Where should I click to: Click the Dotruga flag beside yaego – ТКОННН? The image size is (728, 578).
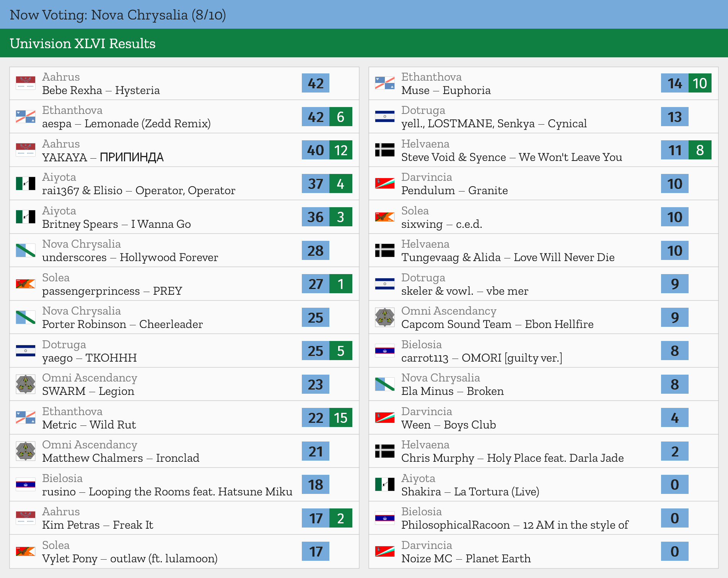click(26, 351)
